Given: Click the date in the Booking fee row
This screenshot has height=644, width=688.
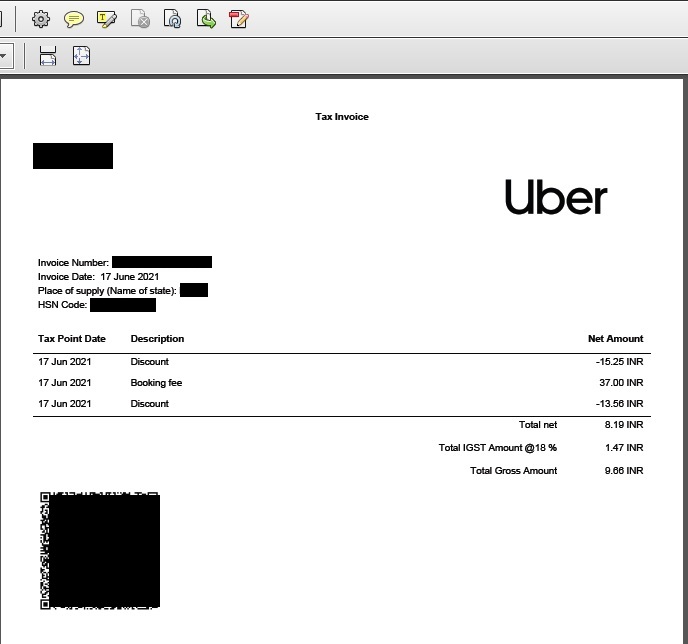Looking at the screenshot, I should pos(64,383).
